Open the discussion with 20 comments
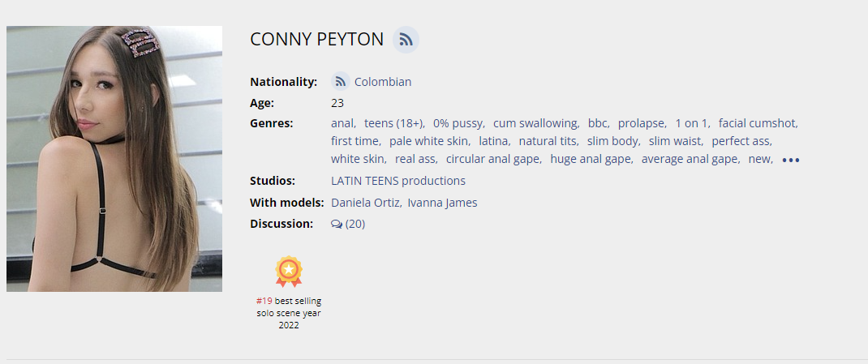This screenshot has width=868, height=364. (x=355, y=224)
